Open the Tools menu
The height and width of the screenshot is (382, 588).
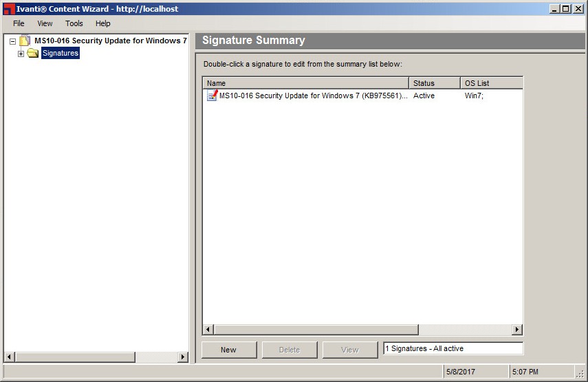[74, 23]
